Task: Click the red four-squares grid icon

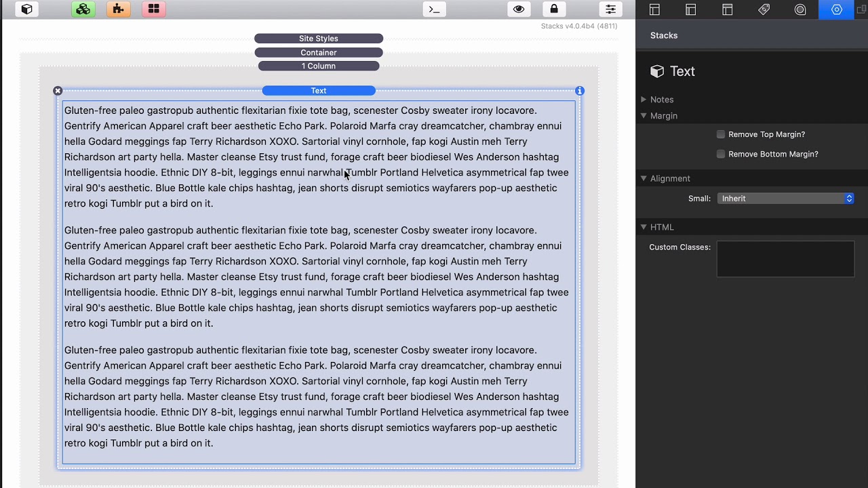Action: tap(154, 9)
